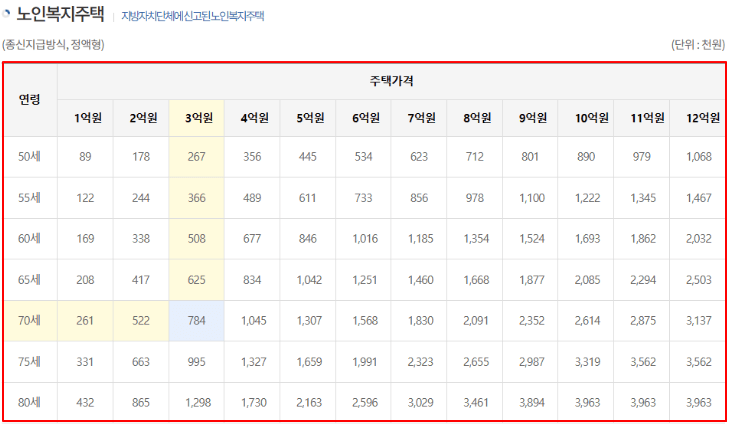Click the cell with value 3,319
Screen dimensions: 730x429
[586, 362]
